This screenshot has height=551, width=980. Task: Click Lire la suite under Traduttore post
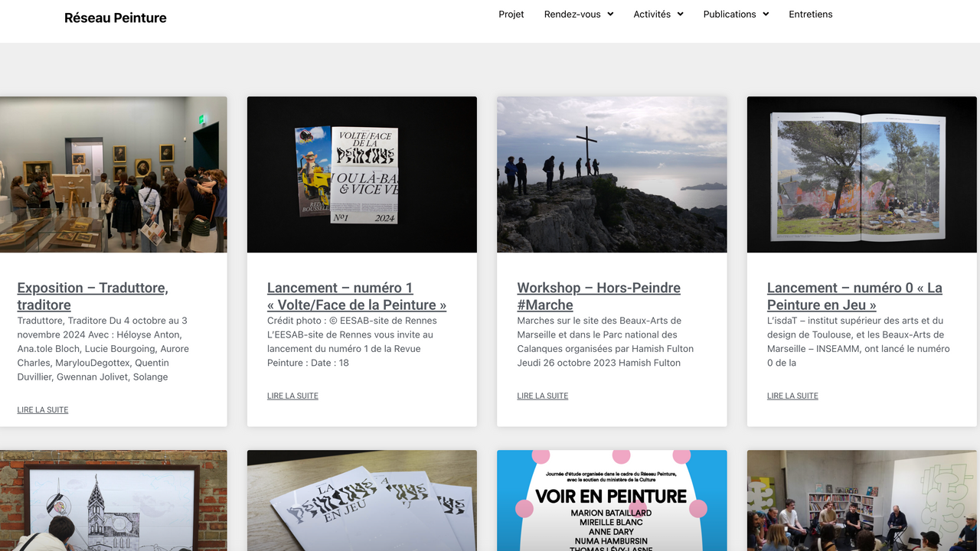[x=43, y=410]
